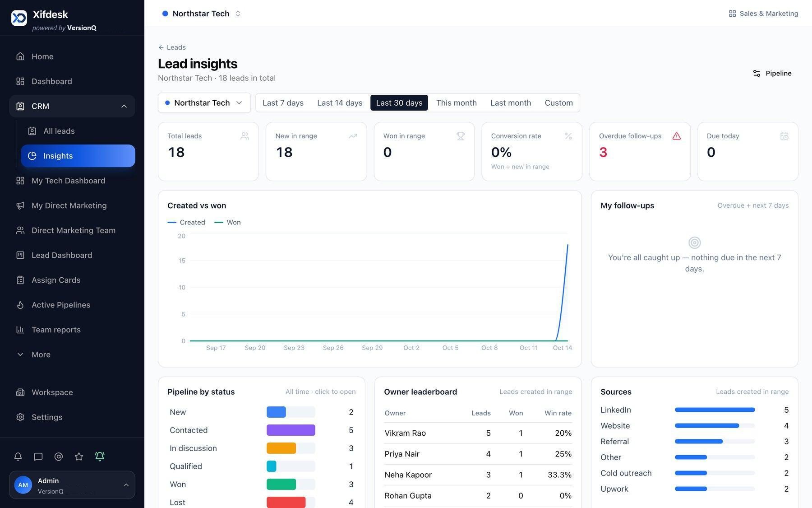This screenshot has width=812, height=508.
Task: Click the New in range trend icon
Action: (353, 136)
